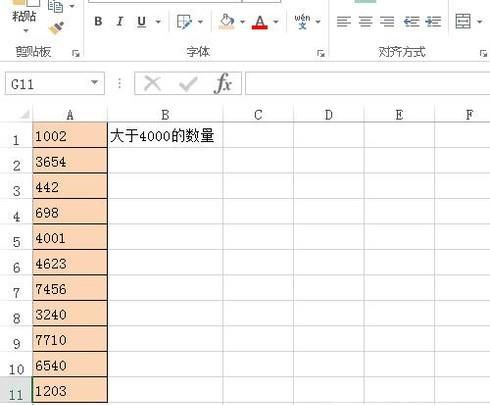
Task: Cancel formula entry (X)
Action: tap(153, 83)
